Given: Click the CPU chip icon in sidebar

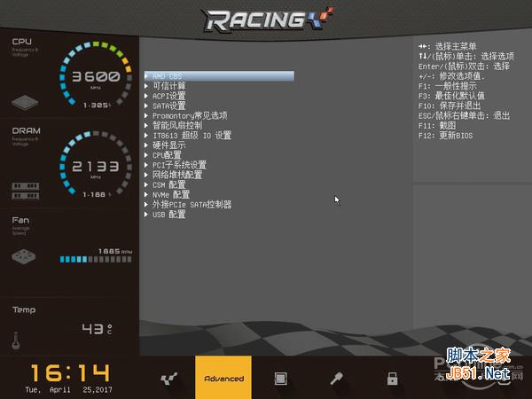Looking at the screenshot, I should pyautogui.click(x=25, y=103).
